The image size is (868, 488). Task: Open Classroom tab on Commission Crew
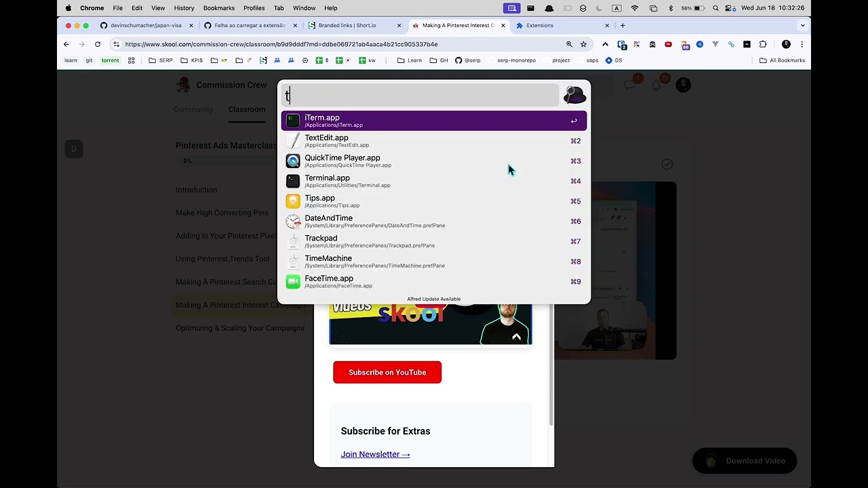247,110
